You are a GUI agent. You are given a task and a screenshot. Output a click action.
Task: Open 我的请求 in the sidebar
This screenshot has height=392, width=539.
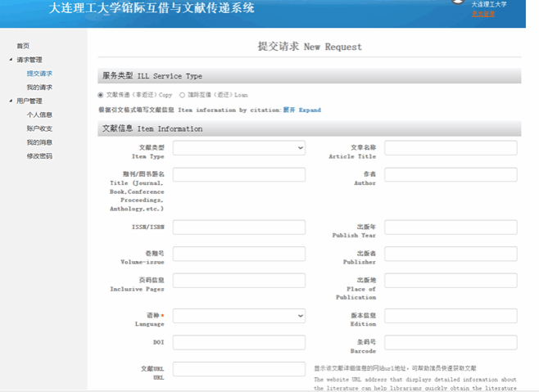pyautogui.click(x=39, y=88)
